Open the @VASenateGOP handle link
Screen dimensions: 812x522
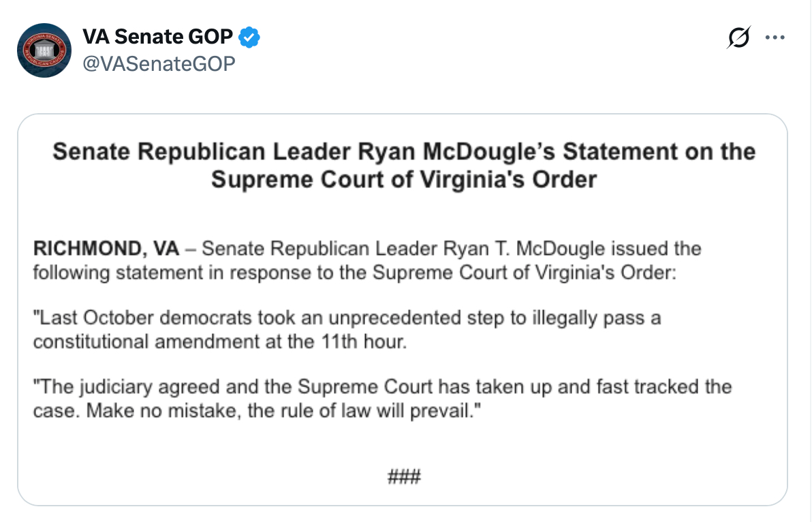point(158,63)
